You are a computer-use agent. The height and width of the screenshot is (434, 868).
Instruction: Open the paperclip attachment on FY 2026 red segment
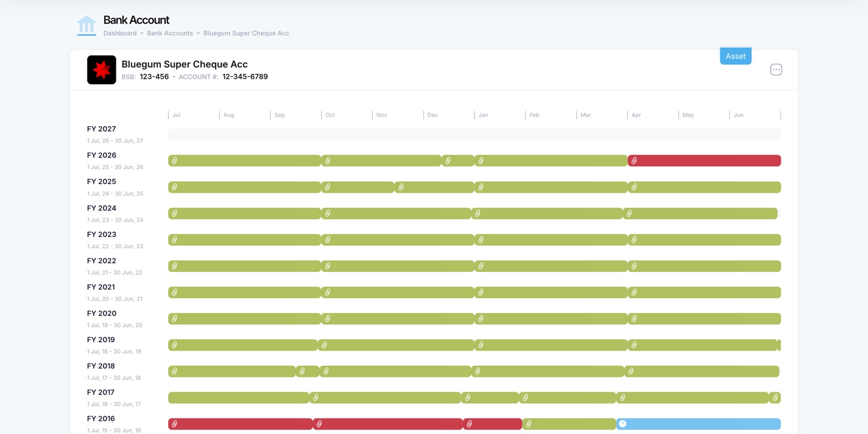[634, 161]
